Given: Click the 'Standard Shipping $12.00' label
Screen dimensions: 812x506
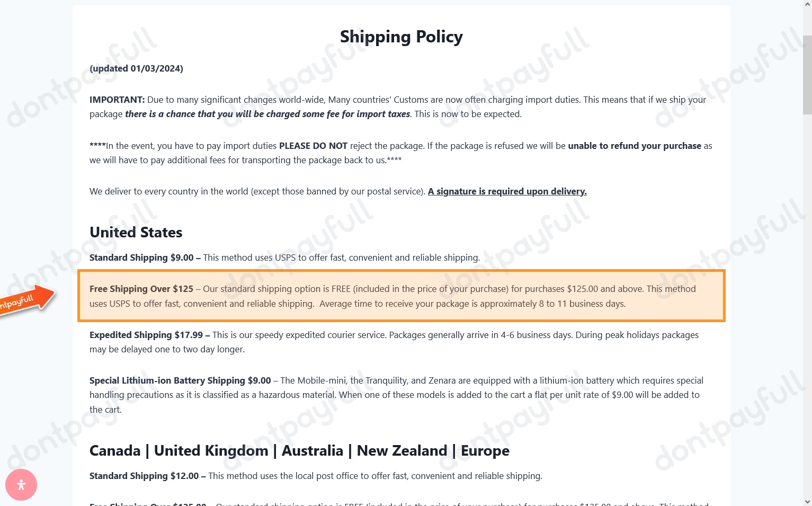Looking at the screenshot, I should click(144, 476).
